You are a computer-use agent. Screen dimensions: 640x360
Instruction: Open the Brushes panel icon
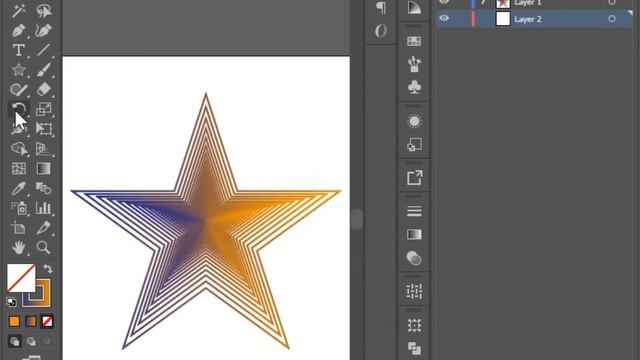point(414,64)
